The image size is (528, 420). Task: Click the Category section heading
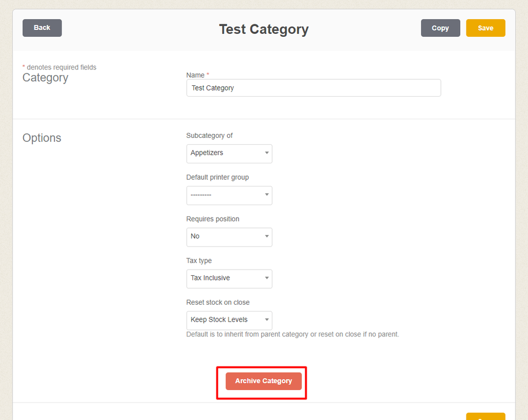45,78
